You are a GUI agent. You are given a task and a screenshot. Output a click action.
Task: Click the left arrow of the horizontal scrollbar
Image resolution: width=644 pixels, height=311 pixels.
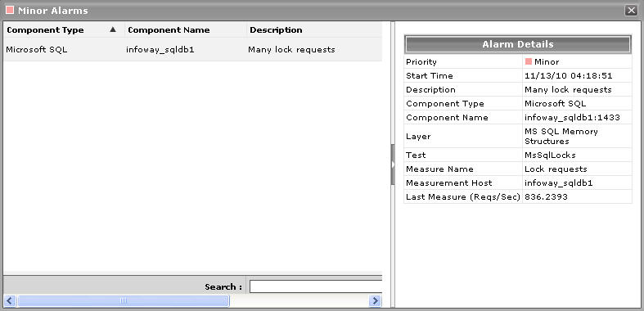[x=10, y=300]
